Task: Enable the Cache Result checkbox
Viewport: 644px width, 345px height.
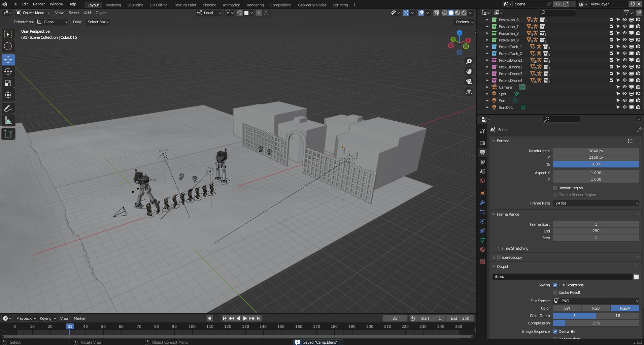Action: pyautogui.click(x=555, y=292)
